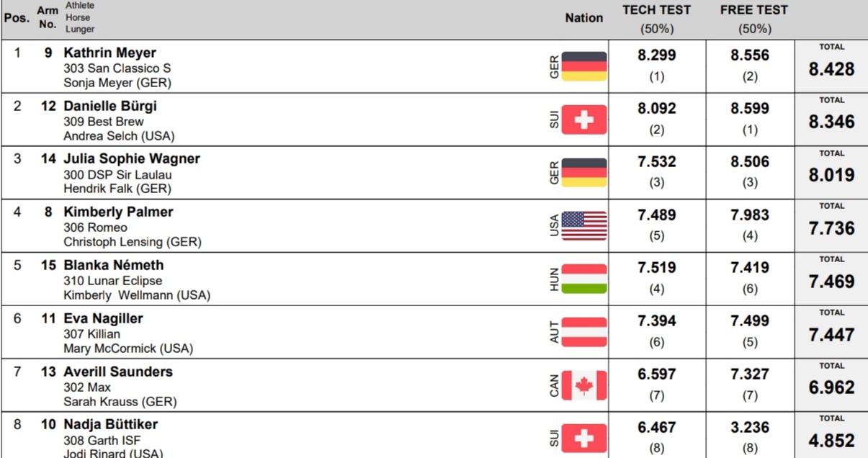This screenshot has height=458, width=868.
Task: Click lunger name Mary McCormick (USA)
Action: point(128,349)
